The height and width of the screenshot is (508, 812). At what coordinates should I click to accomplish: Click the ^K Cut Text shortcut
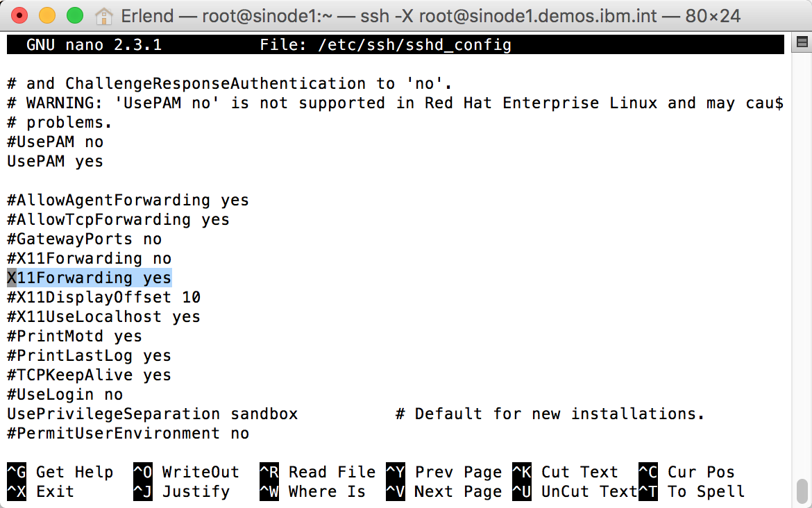565,472
